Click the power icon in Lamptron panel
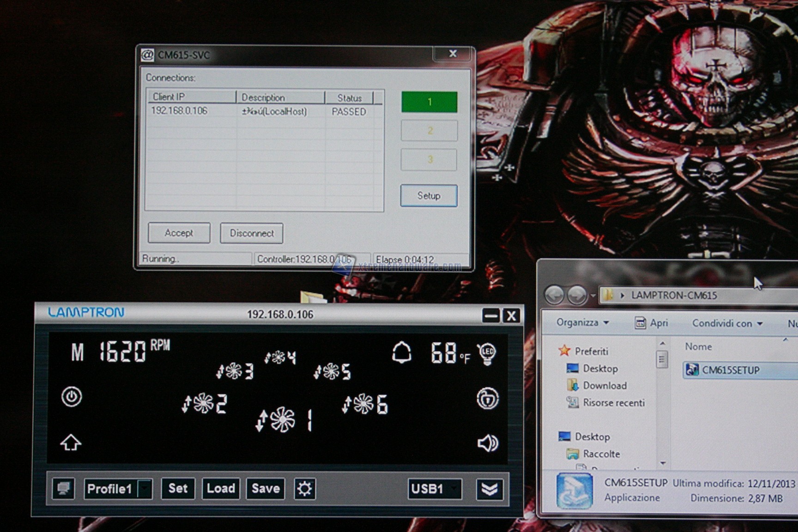Screen dimensions: 798x532 pos(72,397)
